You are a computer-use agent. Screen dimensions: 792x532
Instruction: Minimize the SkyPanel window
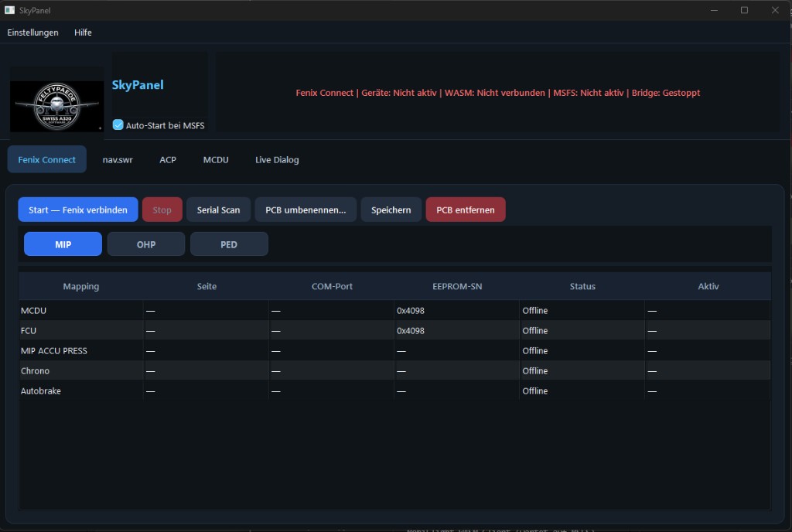point(714,10)
